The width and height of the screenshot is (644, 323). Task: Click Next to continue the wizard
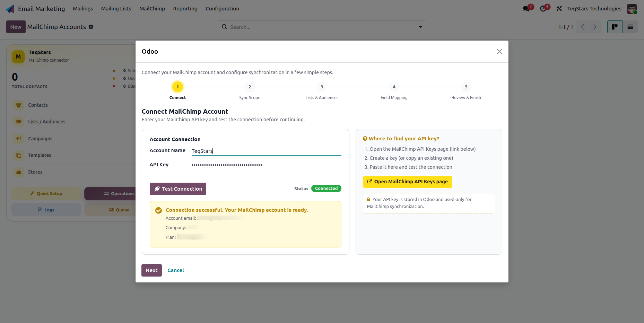151,270
